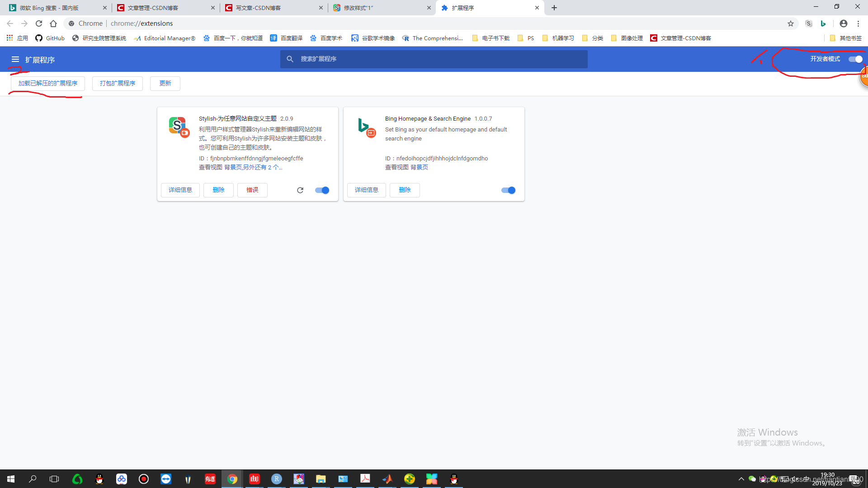868x488 pixels.
Task: Click the Stylish extension reload icon
Action: (300, 190)
